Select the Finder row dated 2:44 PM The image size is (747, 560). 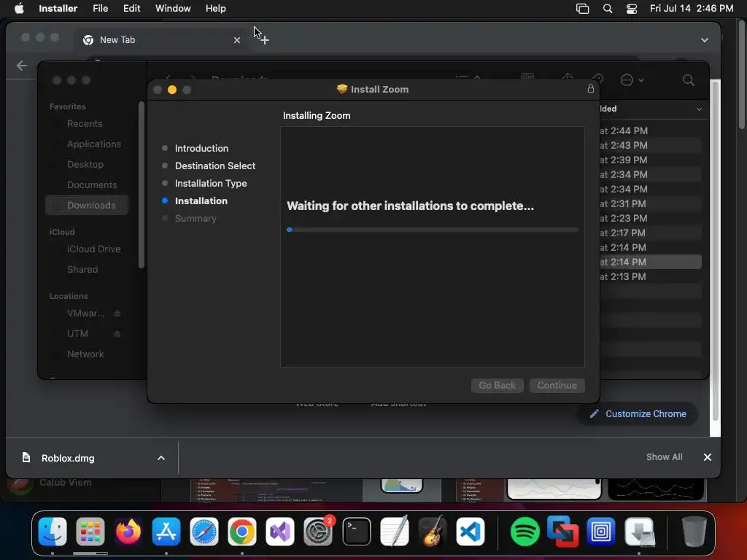point(650,131)
